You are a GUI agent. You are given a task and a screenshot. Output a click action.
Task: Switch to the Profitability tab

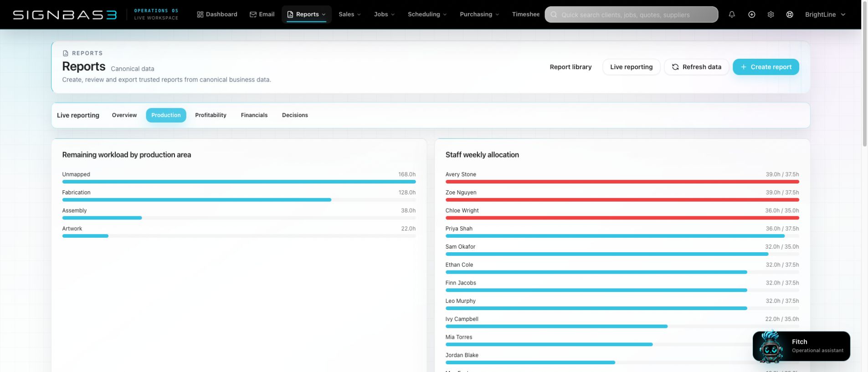211,115
